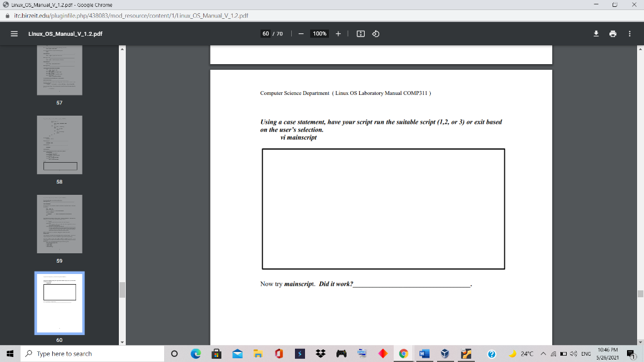
Task: Launch Microsoft Edge from taskbar
Action: point(196,353)
